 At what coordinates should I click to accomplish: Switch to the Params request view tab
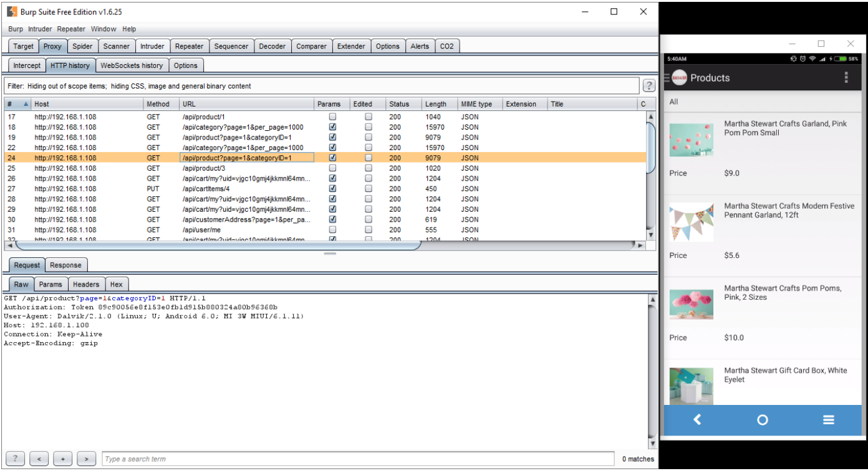pos(51,284)
